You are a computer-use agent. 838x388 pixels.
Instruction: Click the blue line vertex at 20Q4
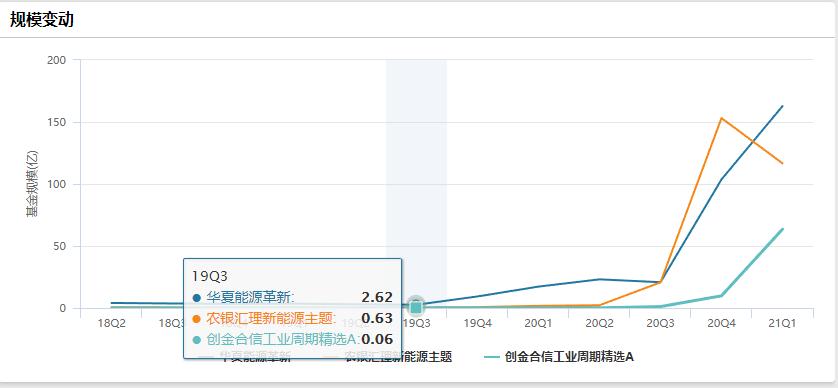point(721,180)
